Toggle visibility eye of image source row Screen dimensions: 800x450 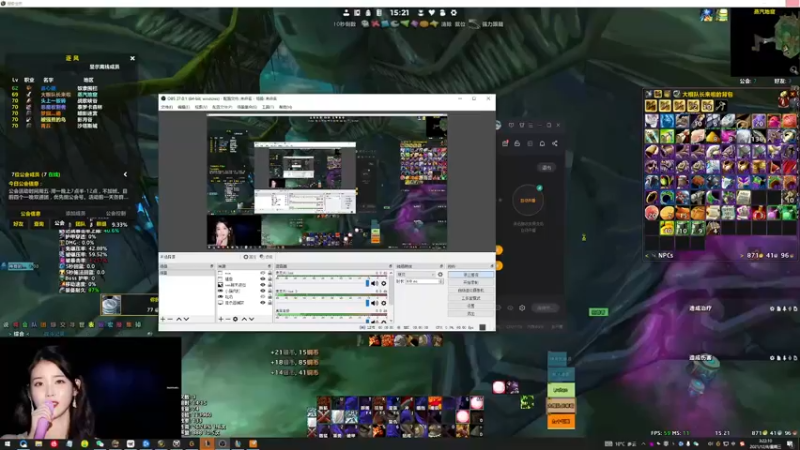[x=263, y=285]
